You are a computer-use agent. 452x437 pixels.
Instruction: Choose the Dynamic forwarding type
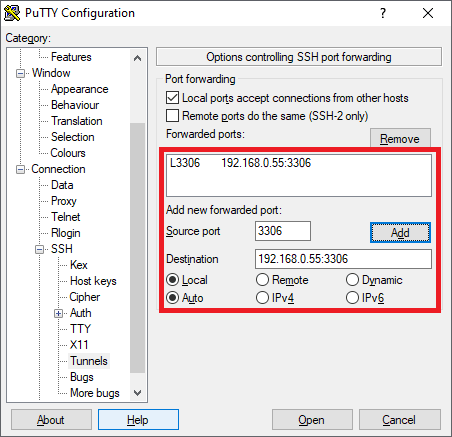(x=352, y=280)
